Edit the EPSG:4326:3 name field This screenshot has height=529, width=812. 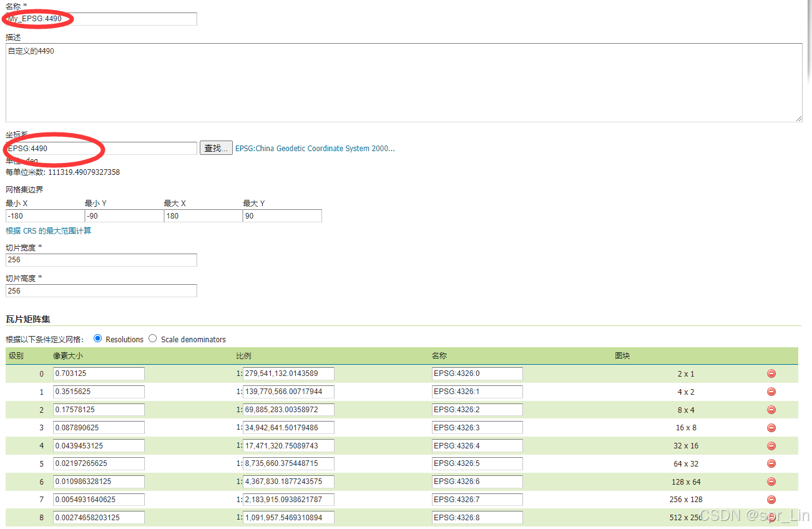tap(477, 428)
